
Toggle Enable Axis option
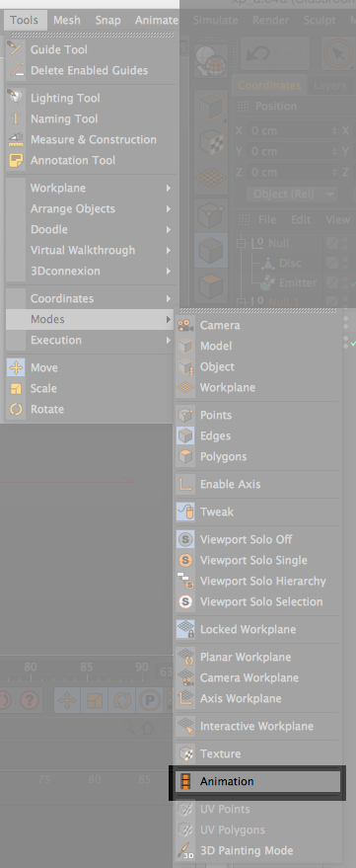(257, 485)
